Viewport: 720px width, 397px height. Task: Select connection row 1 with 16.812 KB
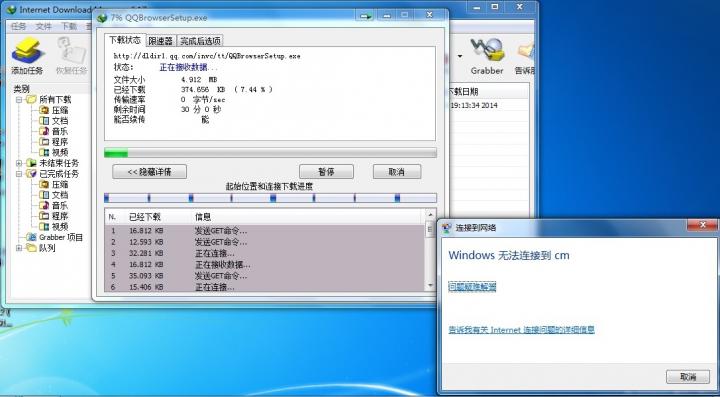(265, 230)
